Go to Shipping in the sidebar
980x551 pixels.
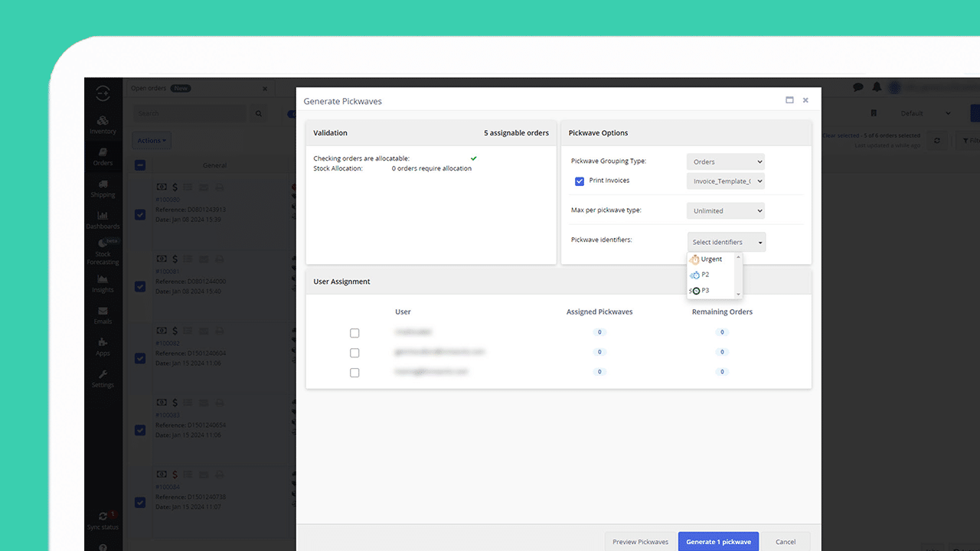click(x=103, y=188)
